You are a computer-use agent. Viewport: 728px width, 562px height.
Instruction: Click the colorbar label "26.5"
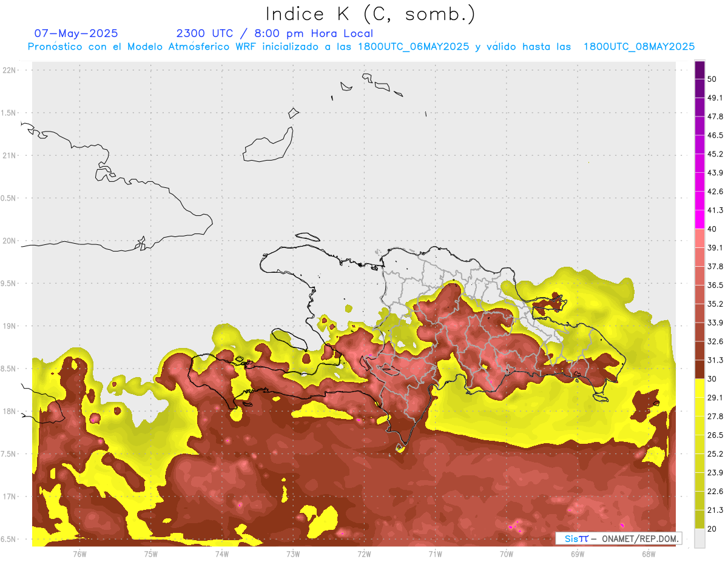(715, 435)
